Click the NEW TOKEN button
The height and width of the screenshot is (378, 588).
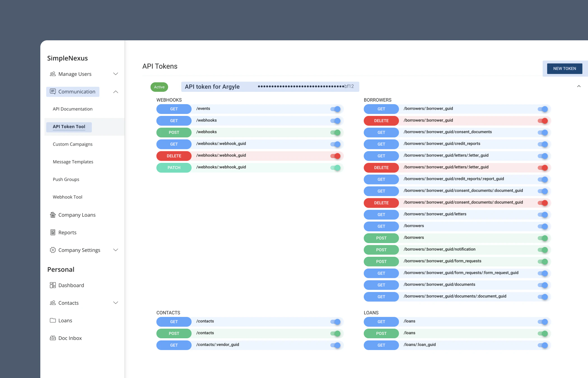(x=564, y=68)
